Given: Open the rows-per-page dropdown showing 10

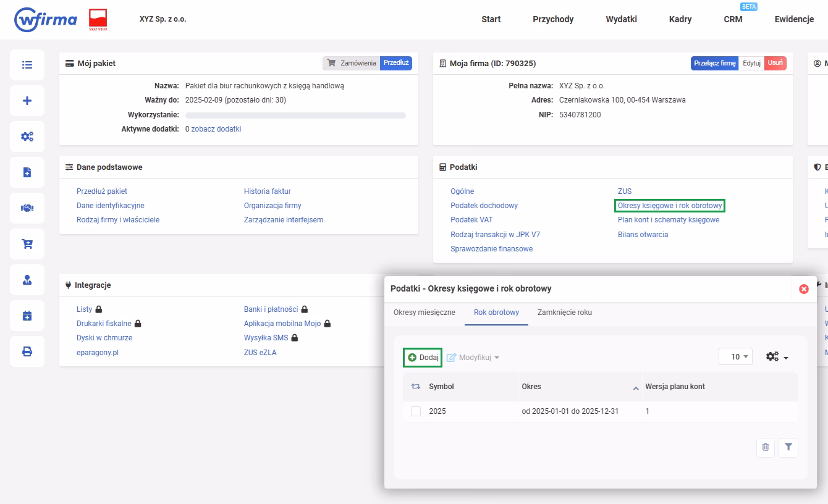Looking at the screenshot, I should tap(735, 357).
